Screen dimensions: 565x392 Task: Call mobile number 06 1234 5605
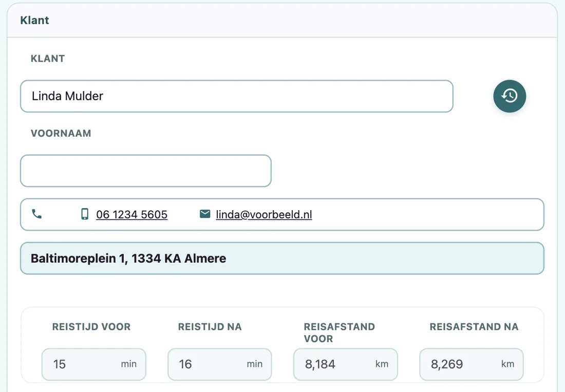[132, 214]
